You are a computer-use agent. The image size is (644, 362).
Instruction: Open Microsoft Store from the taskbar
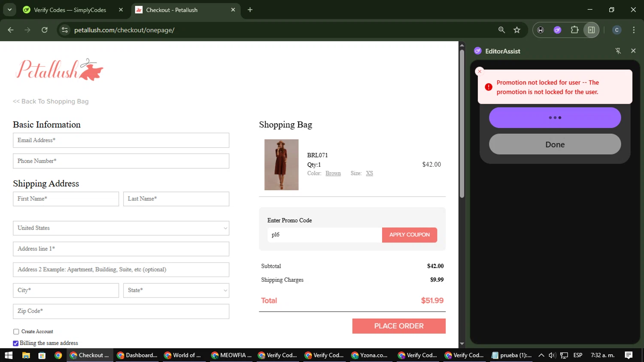42,355
